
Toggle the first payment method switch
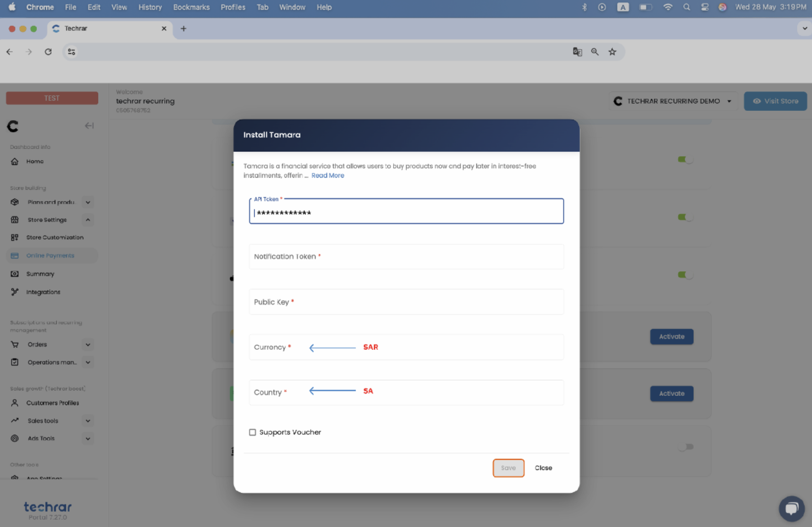pos(685,159)
